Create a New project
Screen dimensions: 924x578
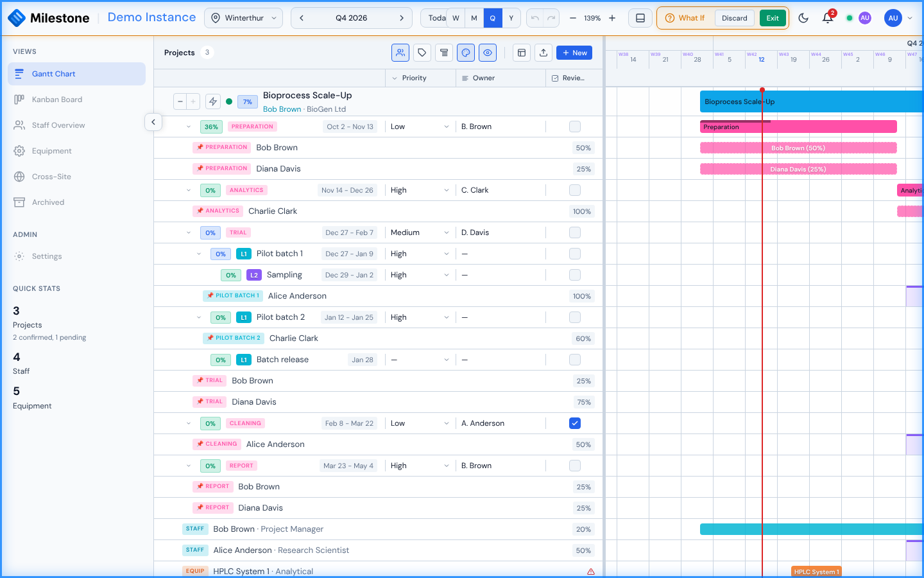pyautogui.click(x=574, y=53)
